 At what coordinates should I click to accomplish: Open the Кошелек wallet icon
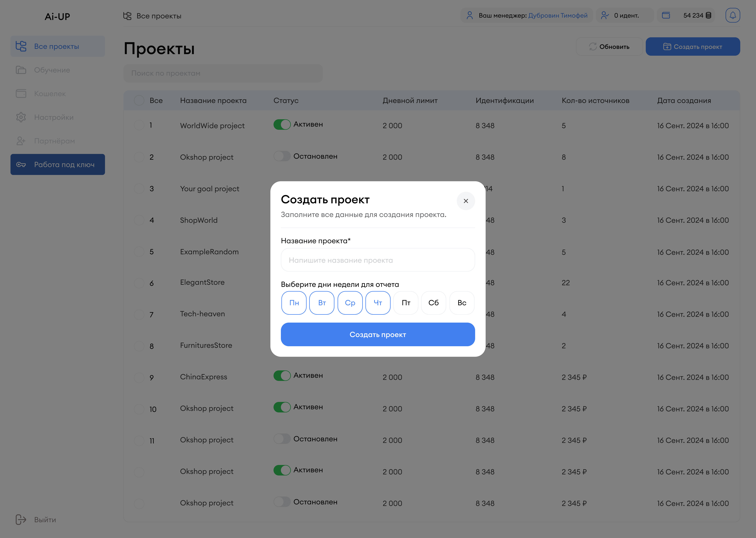click(21, 94)
